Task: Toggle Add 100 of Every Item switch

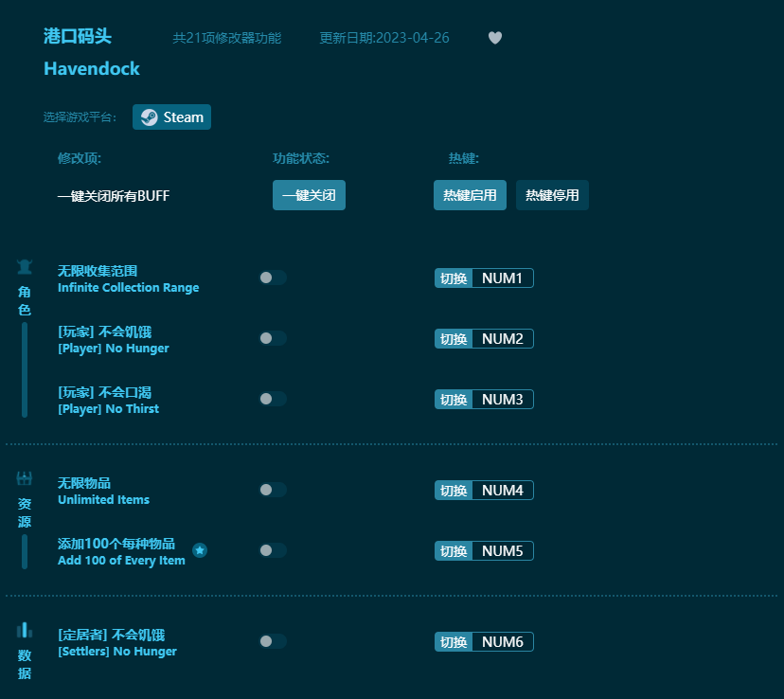Action: [x=273, y=550]
